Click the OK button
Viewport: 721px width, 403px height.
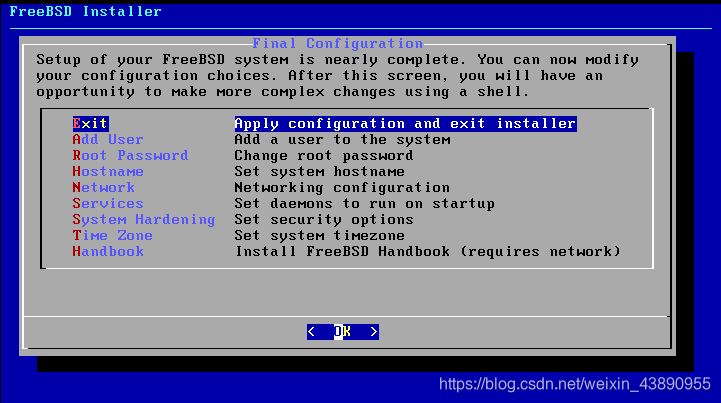pyautogui.click(x=343, y=332)
